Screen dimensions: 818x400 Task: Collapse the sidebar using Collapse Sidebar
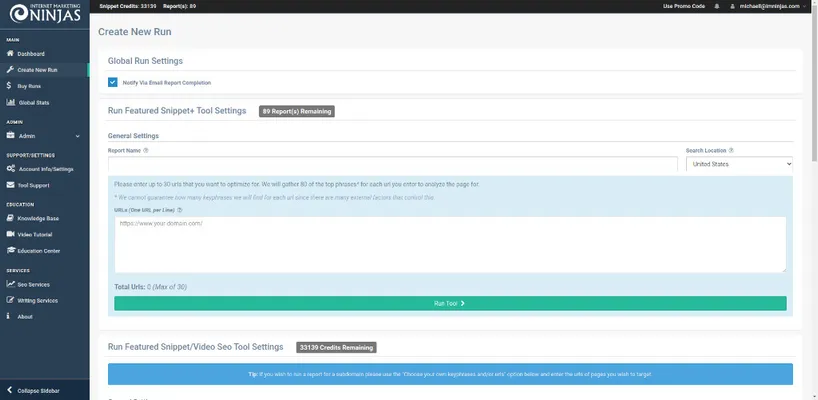coord(40,389)
